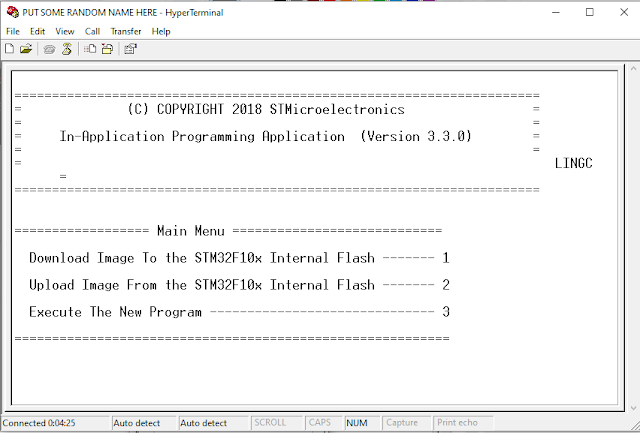Image resolution: width=640 pixels, height=433 pixels.
Task: Click the COPYRIGHT 2018 STMicroelectronics line
Action: click(x=266, y=109)
